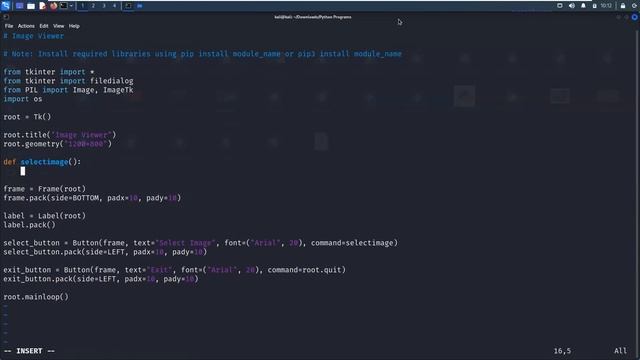Click the exit_button.pack line

click(101, 279)
